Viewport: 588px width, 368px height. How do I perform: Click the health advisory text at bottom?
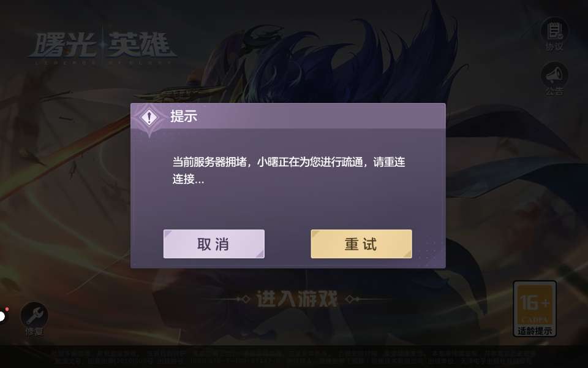pyautogui.click(x=295, y=357)
